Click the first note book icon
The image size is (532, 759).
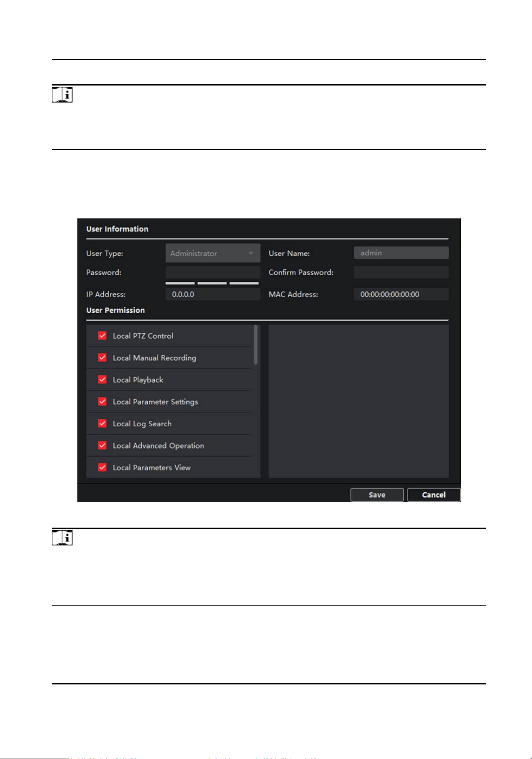pos(62,95)
